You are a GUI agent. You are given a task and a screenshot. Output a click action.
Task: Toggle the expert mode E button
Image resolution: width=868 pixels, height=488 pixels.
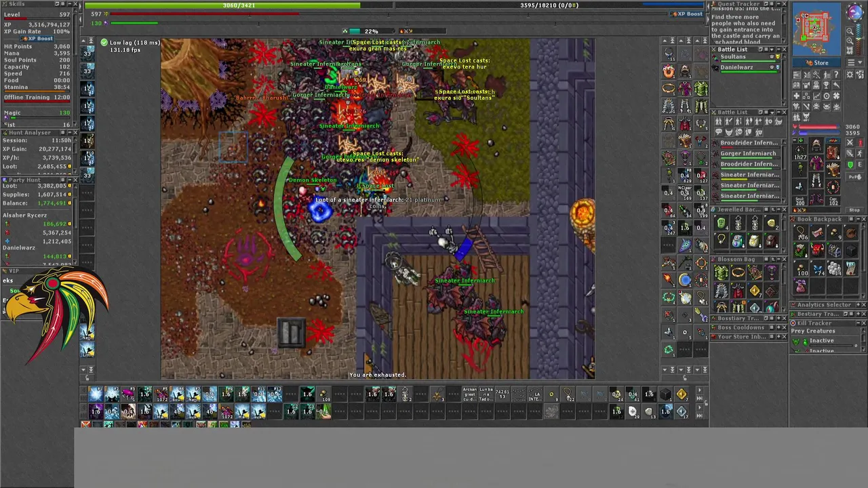click(860, 165)
